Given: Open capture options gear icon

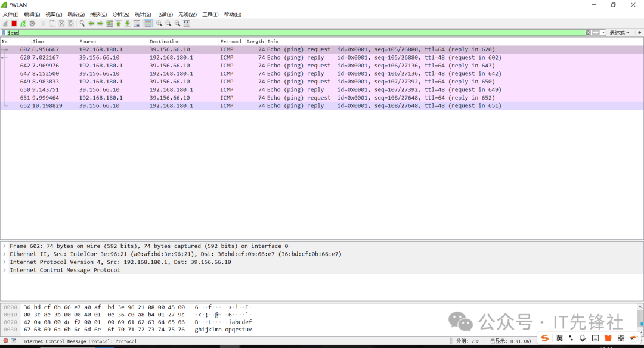Looking at the screenshot, I should [32, 23].
